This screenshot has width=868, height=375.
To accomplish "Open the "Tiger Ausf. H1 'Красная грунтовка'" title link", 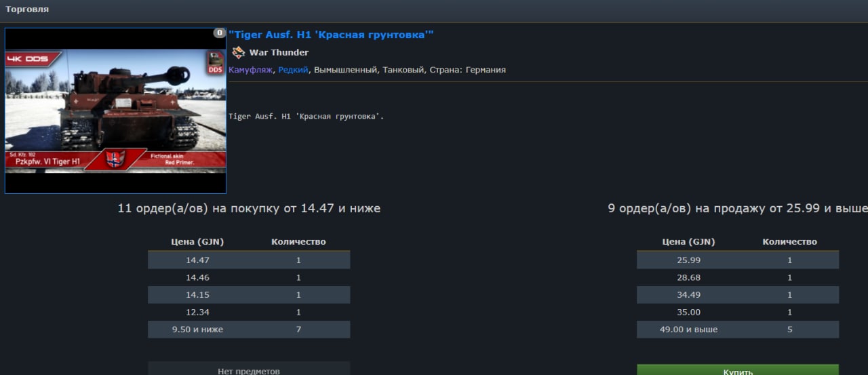I will [331, 35].
